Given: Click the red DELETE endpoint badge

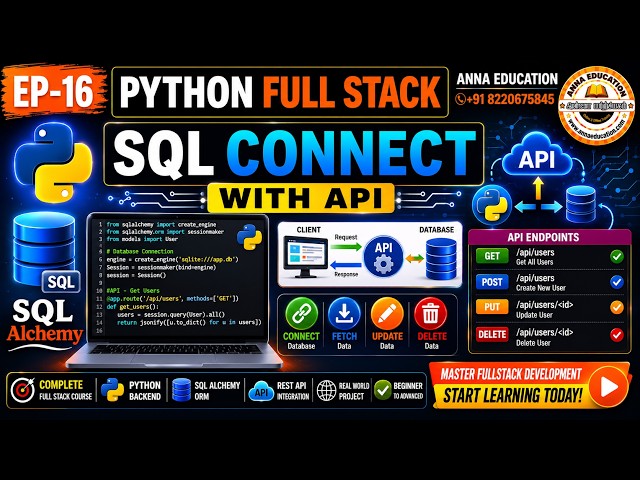Looking at the screenshot, I should pyautogui.click(x=492, y=334).
